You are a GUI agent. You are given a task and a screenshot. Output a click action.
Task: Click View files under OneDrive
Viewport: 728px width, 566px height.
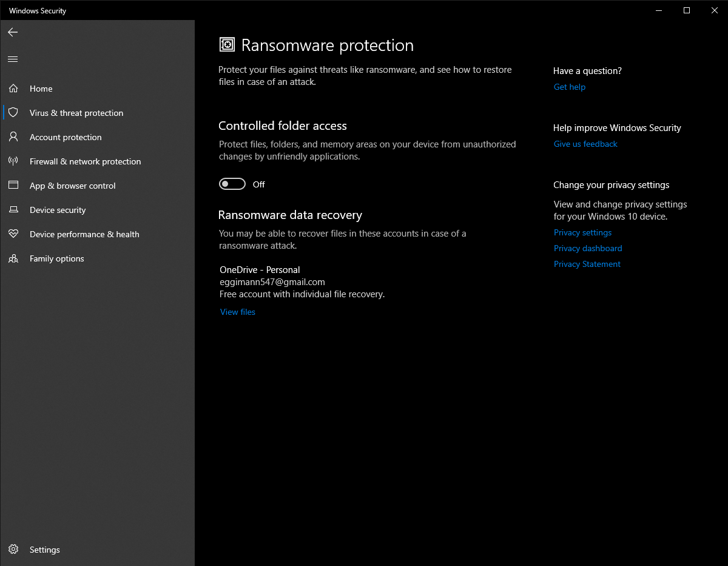pos(238,312)
